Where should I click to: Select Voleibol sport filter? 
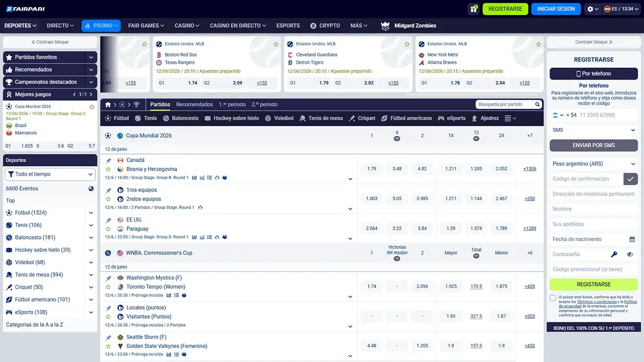tap(279, 118)
